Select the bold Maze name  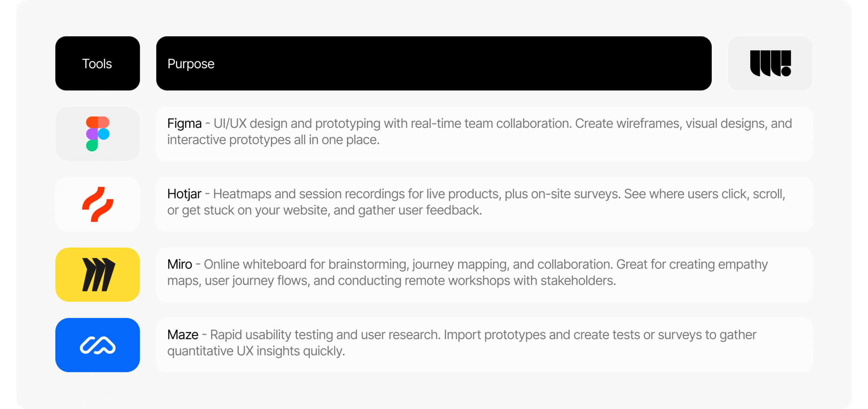tap(183, 335)
